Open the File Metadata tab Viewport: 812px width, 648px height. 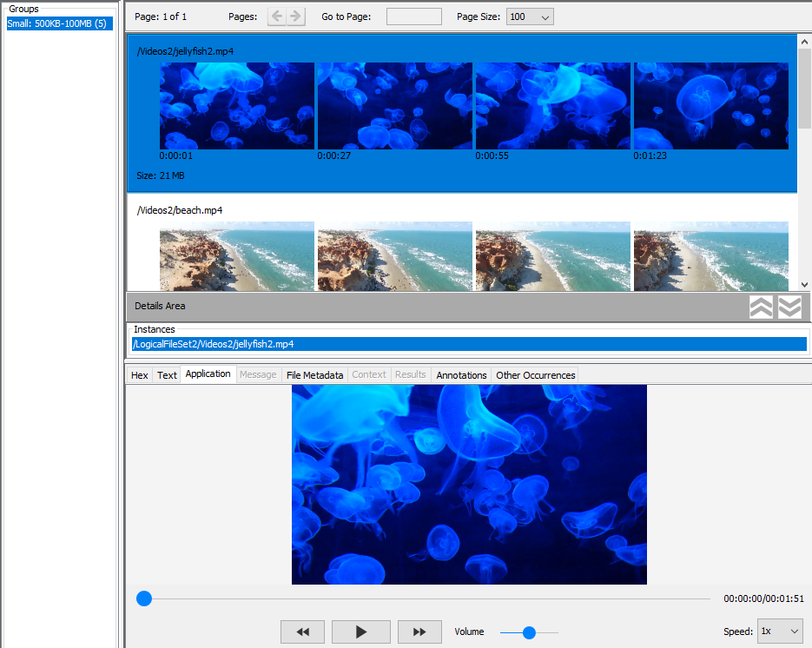[x=314, y=375]
